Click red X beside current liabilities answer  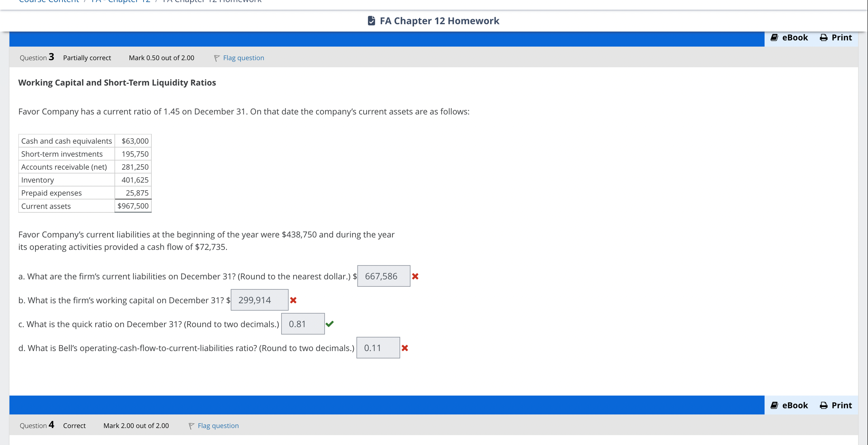(x=415, y=276)
